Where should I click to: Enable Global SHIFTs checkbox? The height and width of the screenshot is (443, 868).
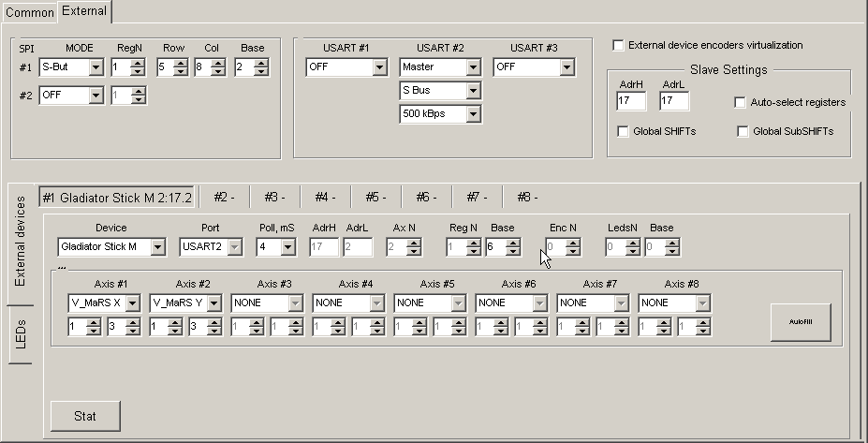coord(623,132)
